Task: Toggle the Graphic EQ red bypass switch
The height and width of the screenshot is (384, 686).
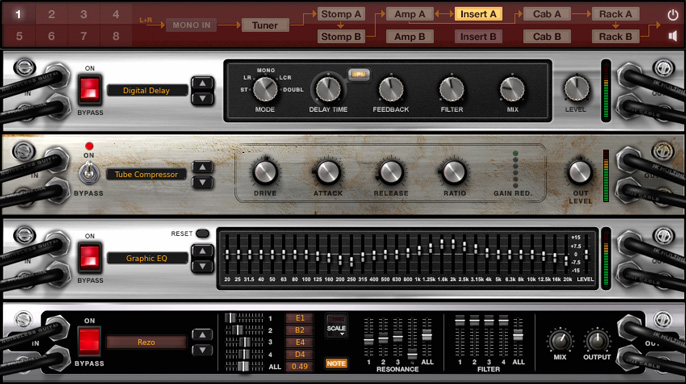Action: (90, 258)
